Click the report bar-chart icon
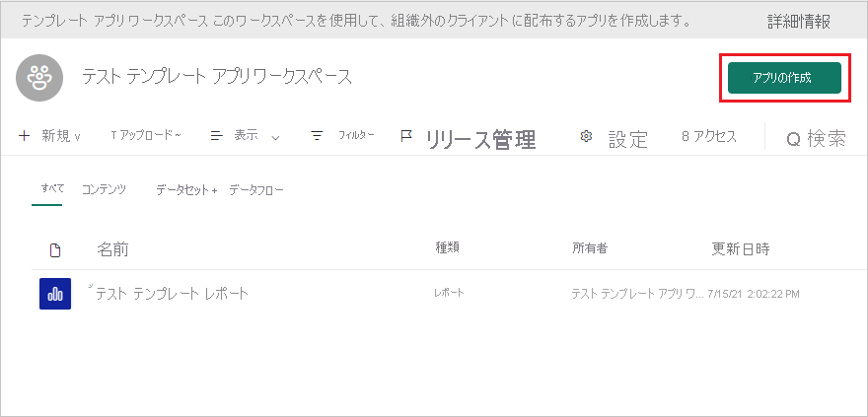Image resolution: width=868 pixels, height=417 pixels. 55,294
